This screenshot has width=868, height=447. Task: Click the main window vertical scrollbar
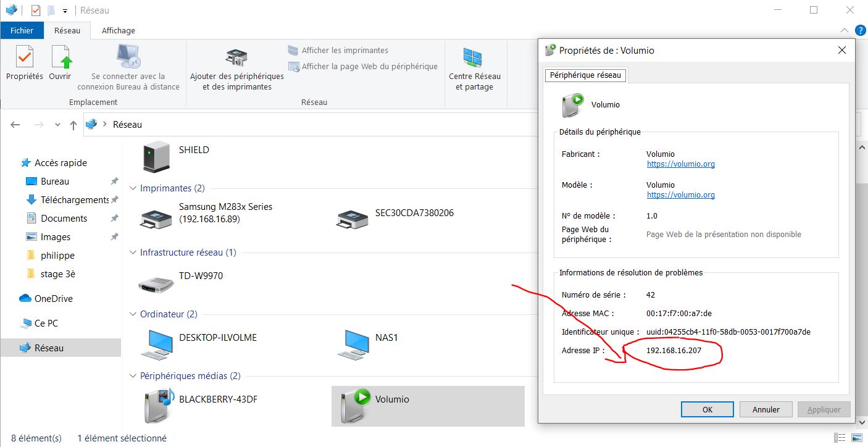tap(862, 284)
